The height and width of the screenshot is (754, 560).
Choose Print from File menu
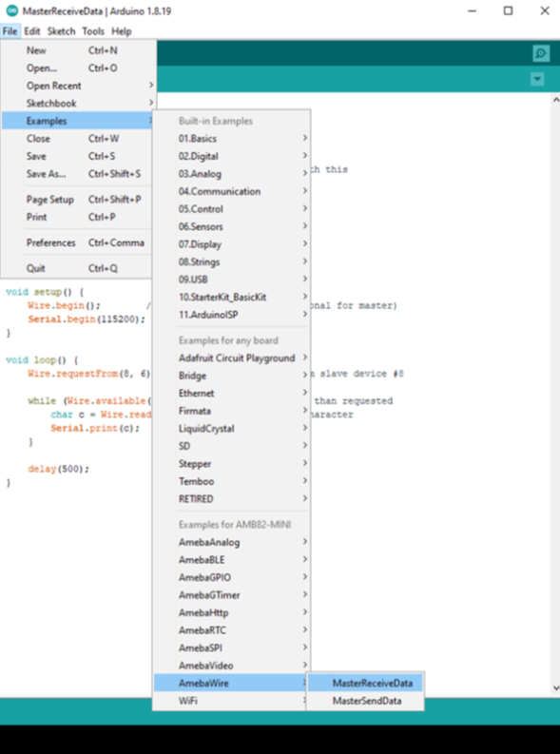click(x=77, y=217)
